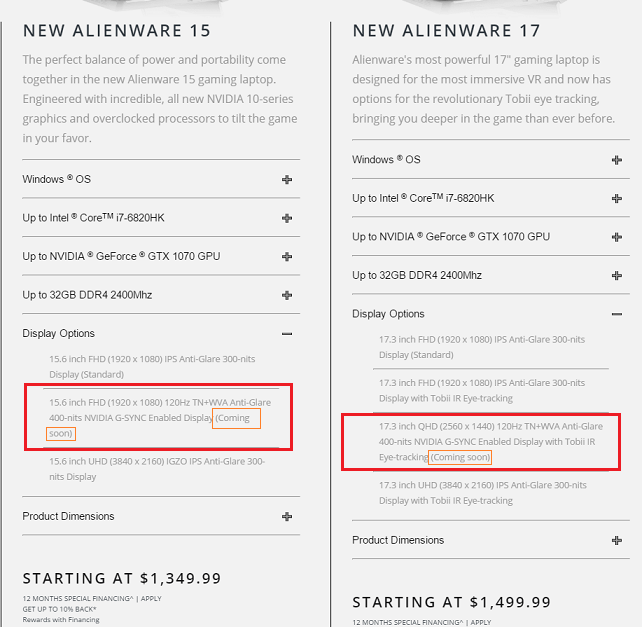Click Get Up To 10% Back link
Screen dimensions: 642x627
pos(59,609)
